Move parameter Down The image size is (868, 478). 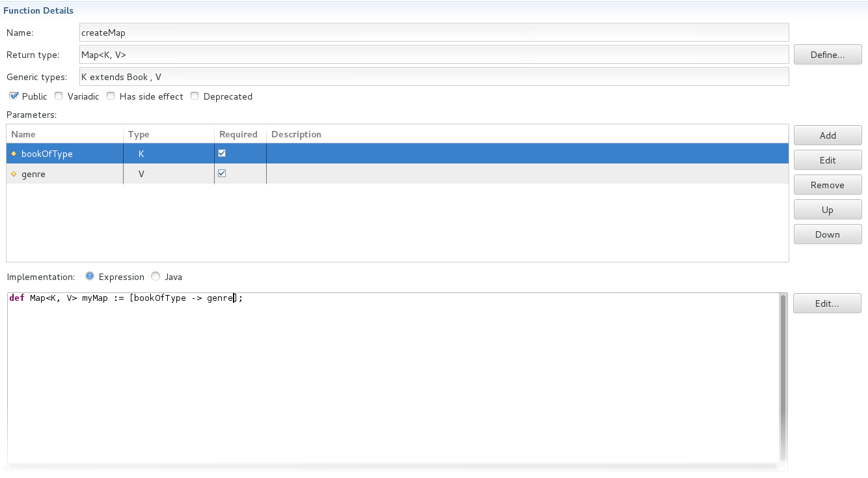[828, 234]
